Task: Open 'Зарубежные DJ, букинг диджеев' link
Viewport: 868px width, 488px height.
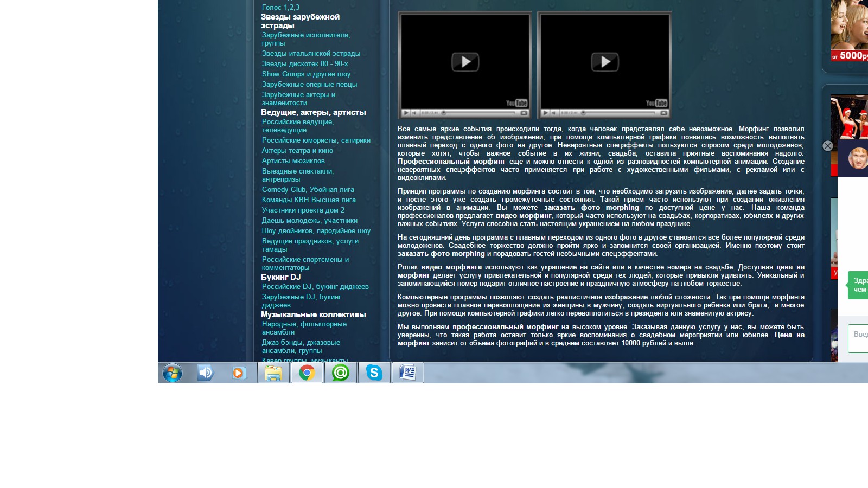Action: click(x=302, y=301)
